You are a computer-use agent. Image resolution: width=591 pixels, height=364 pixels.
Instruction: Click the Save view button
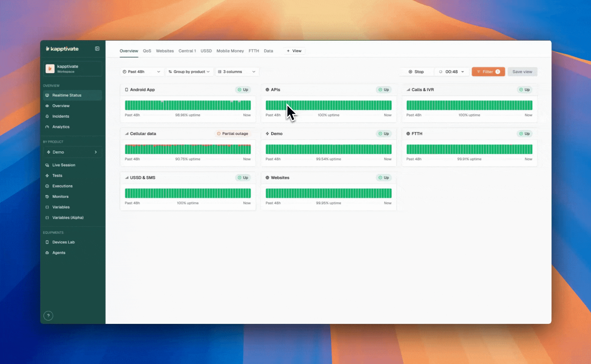point(522,72)
